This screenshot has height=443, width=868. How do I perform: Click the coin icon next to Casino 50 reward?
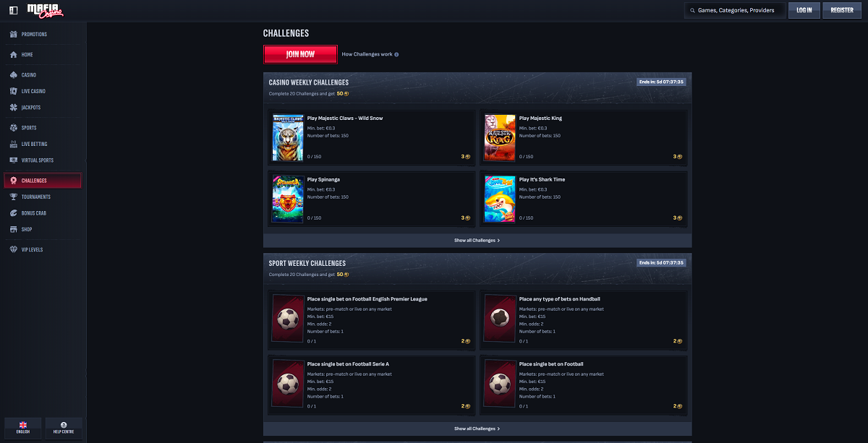tap(346, 93)
